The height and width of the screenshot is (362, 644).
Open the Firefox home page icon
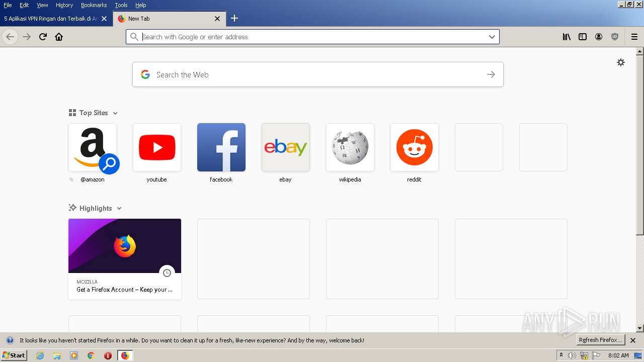click(x=59, y=37)
